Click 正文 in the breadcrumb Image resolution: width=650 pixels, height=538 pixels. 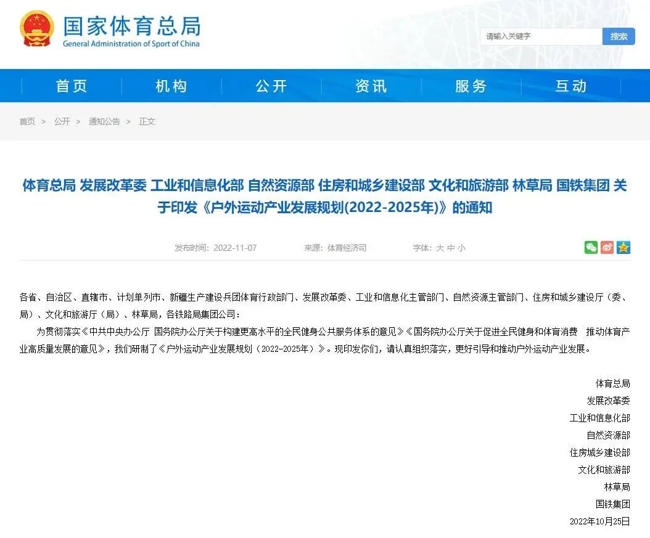point(147,121)
